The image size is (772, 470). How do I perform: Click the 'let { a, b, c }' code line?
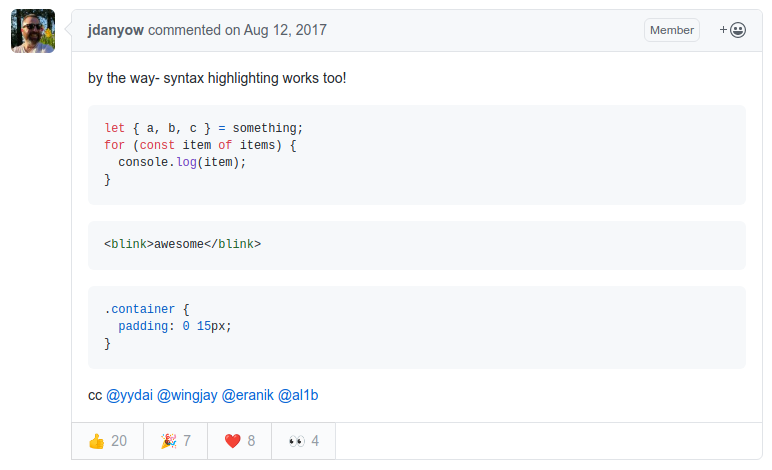point(203,128)
